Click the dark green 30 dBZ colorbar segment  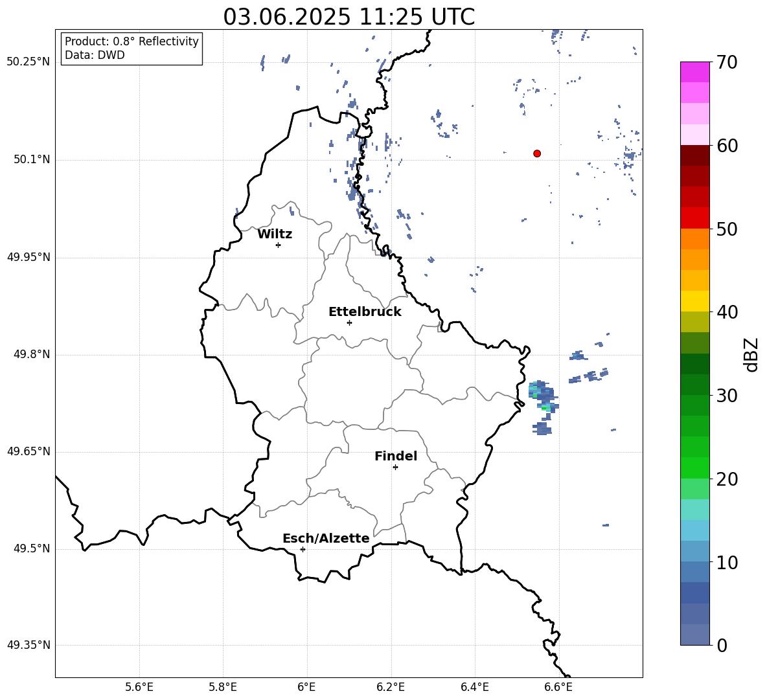695,384
